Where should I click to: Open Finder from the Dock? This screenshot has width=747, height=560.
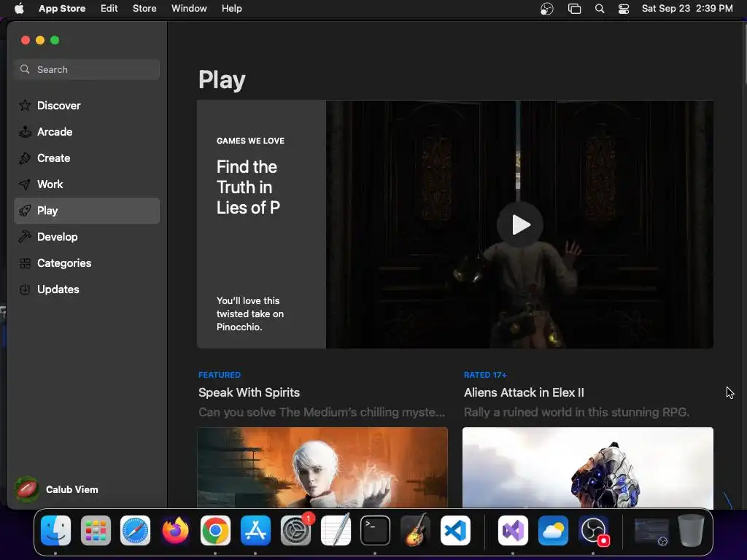click(55, 531)
